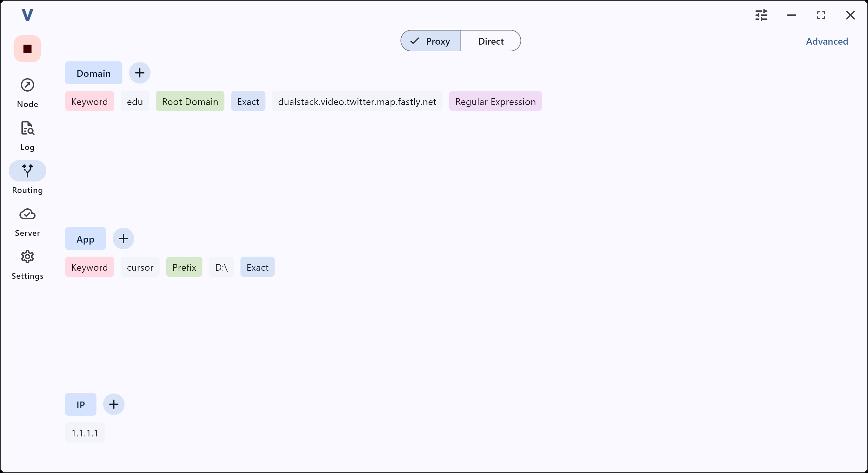Select the Domain Keyword tag
This screenshot has height=473, width=868.
(x=90, y=101)
